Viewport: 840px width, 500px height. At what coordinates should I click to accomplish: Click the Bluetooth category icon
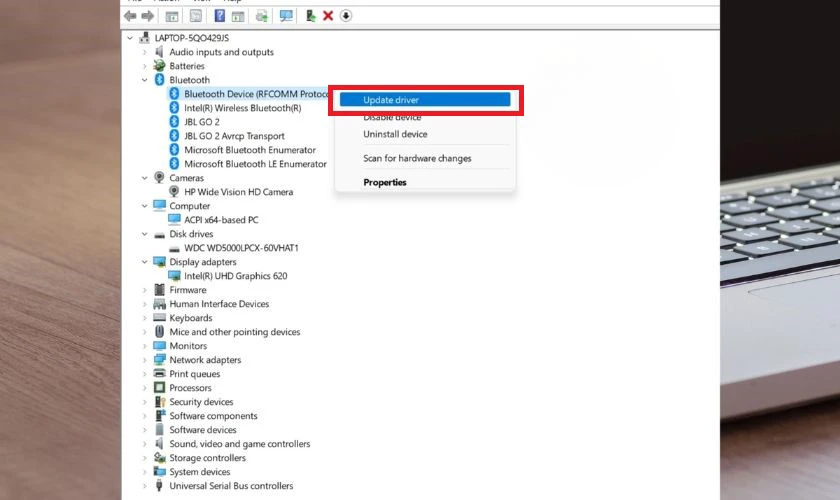pos(159,79)
